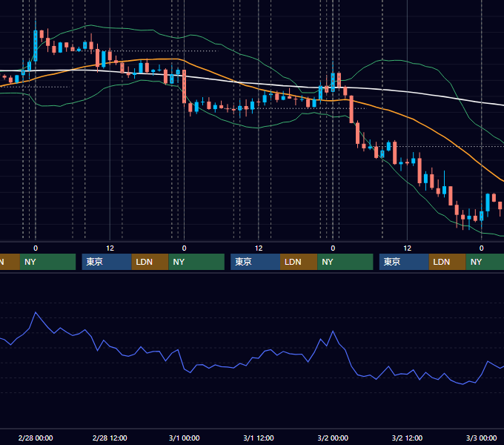Click the long red candle at 3/1 00:00

click(x=184, y=87)
